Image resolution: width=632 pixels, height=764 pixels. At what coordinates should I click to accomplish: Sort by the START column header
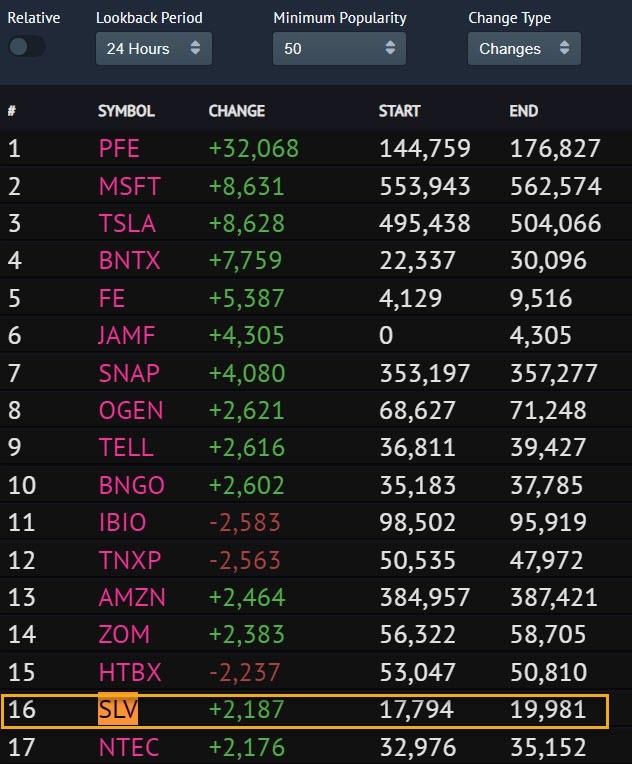click(399, 111)
